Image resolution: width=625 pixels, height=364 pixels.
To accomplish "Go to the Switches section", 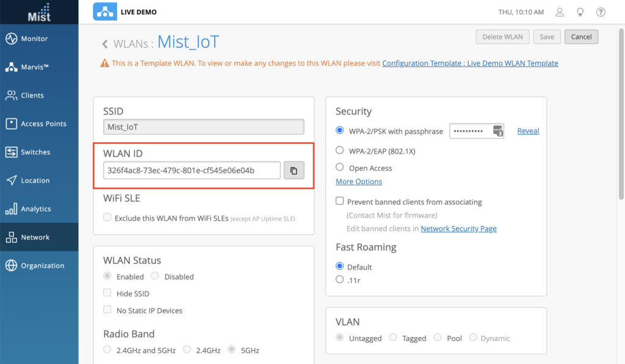I will [35, 152].
